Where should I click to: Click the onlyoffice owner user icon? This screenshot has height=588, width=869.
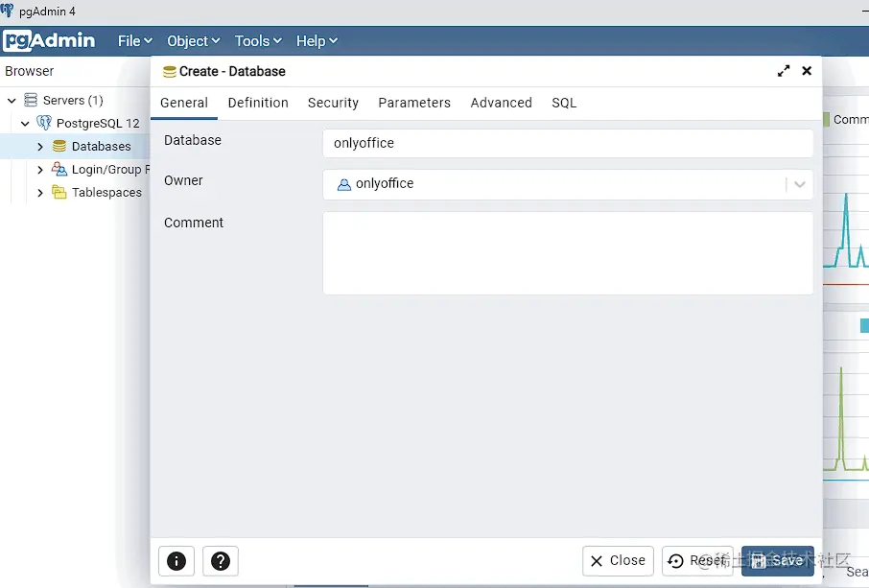(x=344, y=184)
